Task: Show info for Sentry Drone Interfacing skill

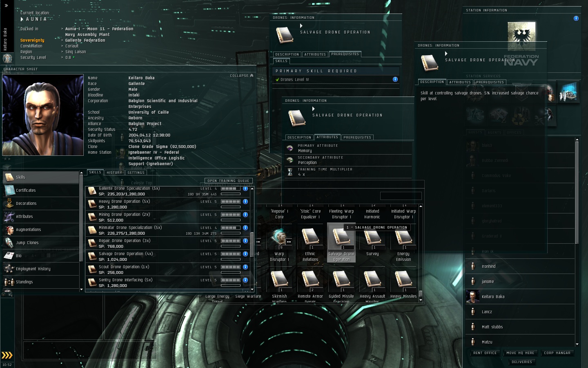Action: pos(245,280)
